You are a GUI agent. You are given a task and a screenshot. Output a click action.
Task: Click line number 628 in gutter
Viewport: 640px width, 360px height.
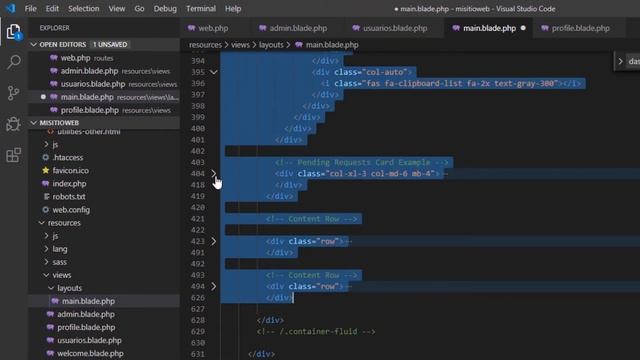198,320
